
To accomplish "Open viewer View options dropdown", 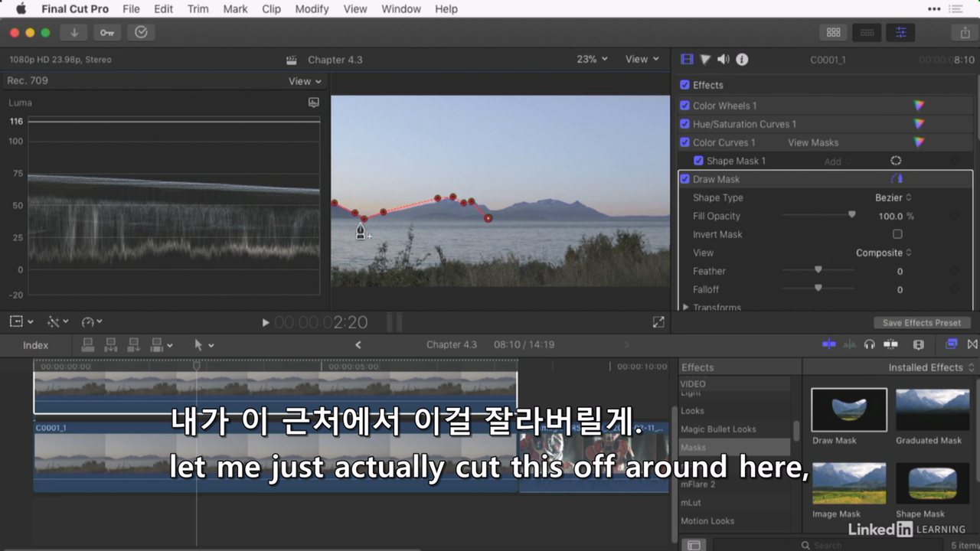I will (x=642, y=59).
